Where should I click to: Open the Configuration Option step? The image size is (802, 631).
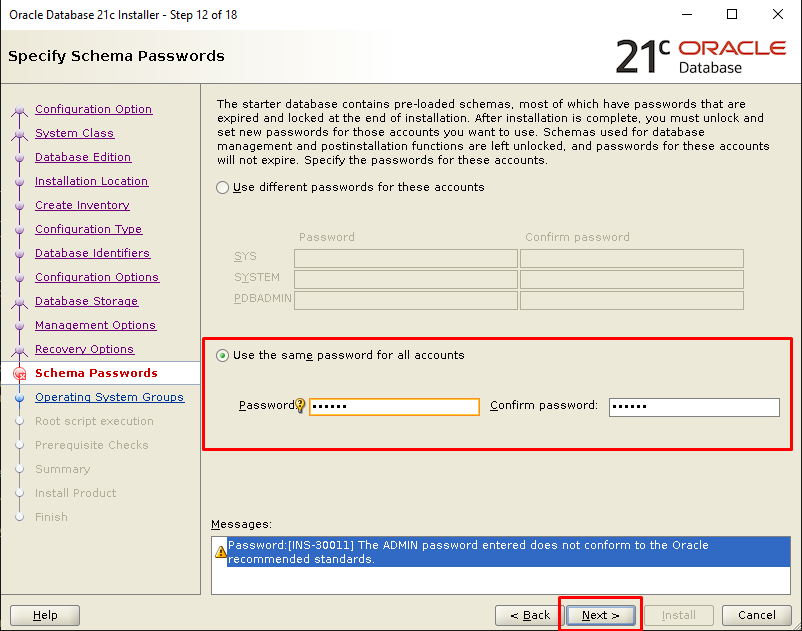[x=94, y=109]
